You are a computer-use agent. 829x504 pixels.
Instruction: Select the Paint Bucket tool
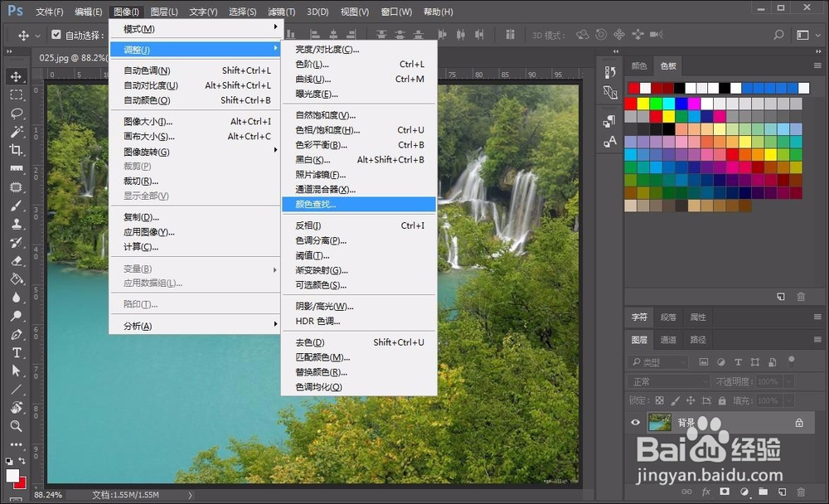(17, 279)
